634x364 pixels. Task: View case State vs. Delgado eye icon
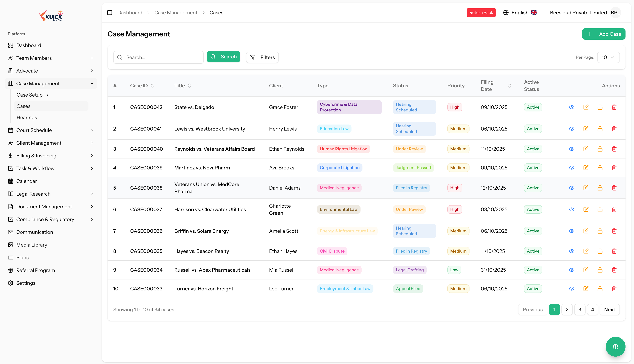(572, 107)
